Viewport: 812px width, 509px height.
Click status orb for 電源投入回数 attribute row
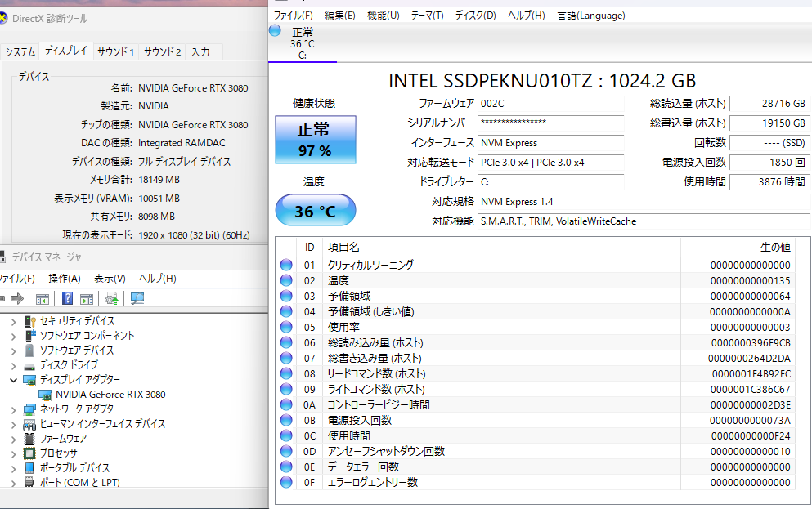click(286, 420)
